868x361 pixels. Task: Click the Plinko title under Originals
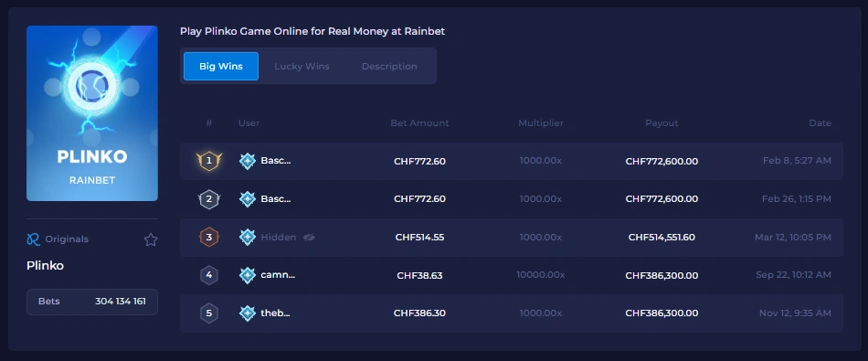point(46,266)
